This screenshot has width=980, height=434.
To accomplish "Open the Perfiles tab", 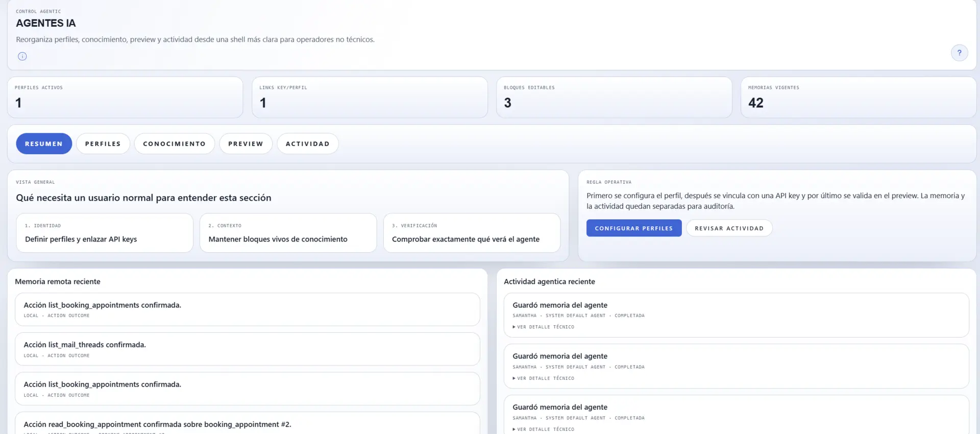I will pyautogui.click(x=103, y=144).
